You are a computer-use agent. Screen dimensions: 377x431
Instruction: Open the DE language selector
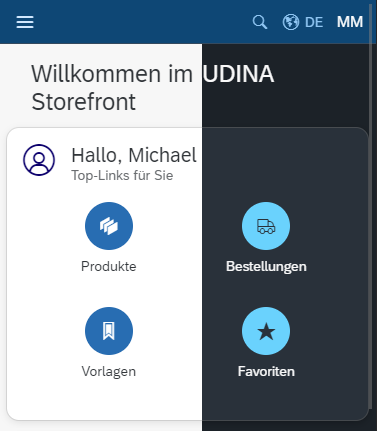(314, 22)
